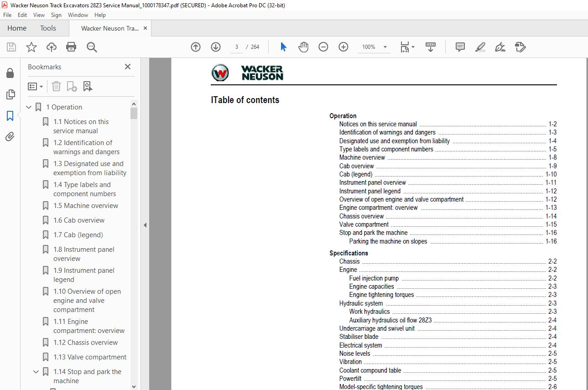The image size is (588, 390).
Task: Open the bookmarks options dropdown menu
Action: (36, 86)
